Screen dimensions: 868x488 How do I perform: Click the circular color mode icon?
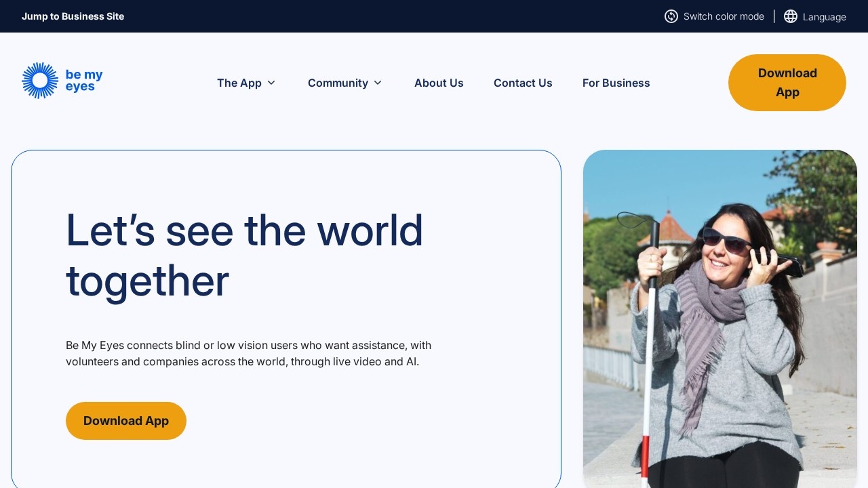pos(671,16)
